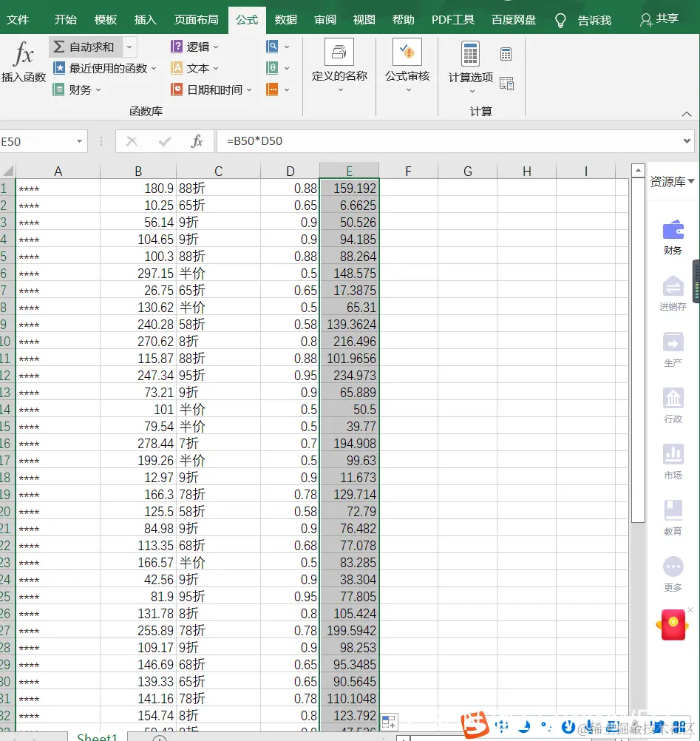Click the Insert Function fx icon

pos(23,53)
